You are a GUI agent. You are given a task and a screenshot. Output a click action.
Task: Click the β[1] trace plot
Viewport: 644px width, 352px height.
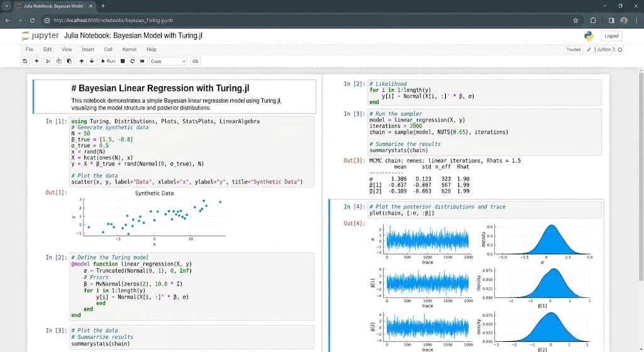[x=423, y=287]
